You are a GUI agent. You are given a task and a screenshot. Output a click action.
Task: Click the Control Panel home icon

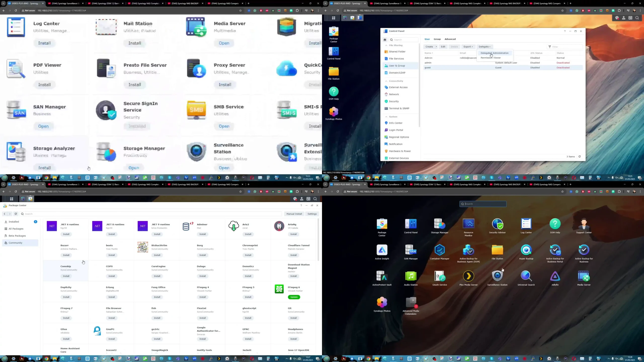coord(385,40)
